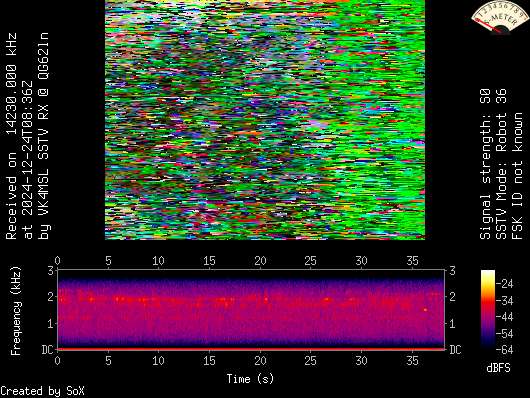
Task: Click the 'dBFS' unit label
Action: 498,368
